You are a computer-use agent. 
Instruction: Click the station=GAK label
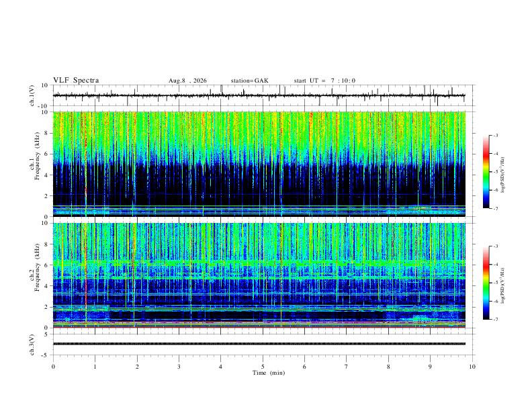[250, 81]
